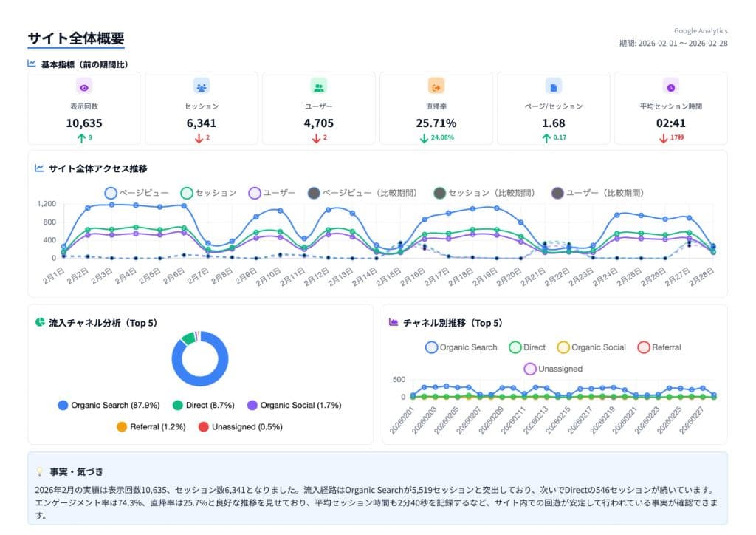The height and width of the screenshot is (535, 756).
Task: Click the eye icon above 表示回数
Action: point(83,86)
